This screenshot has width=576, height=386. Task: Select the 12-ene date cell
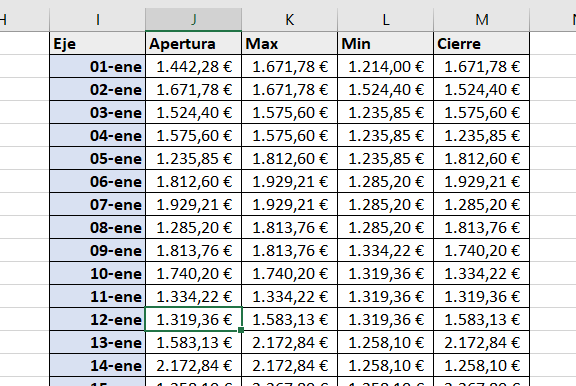tap(98, 320)
